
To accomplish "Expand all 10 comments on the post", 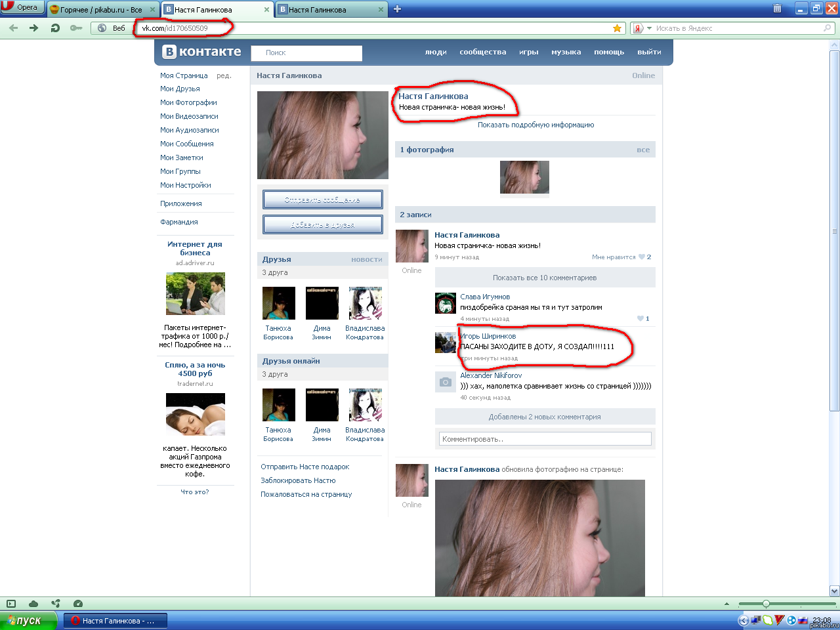I will coord(545,278).
